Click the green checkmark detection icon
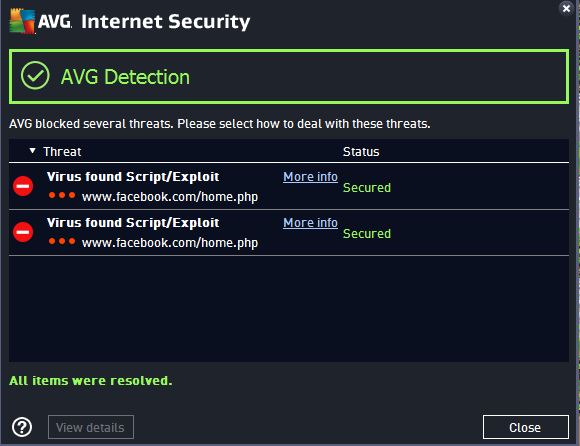Screen dimensions: 580x446 35,76
